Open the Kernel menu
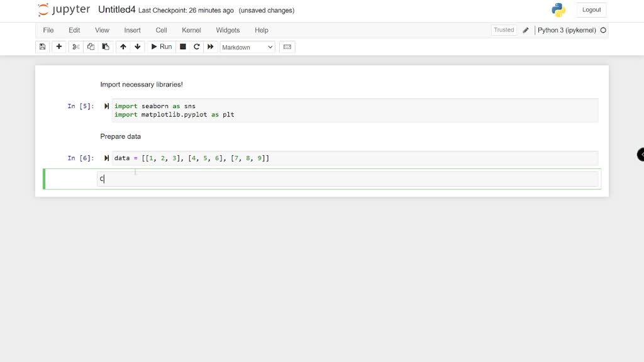This screenshot has height=362, width=644. [x=191, y=30]
